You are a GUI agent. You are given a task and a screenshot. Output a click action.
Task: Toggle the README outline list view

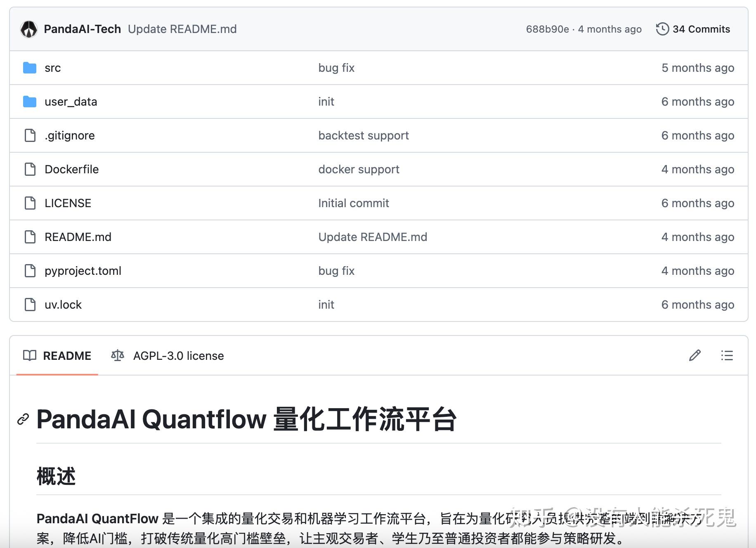pos(727,355)
